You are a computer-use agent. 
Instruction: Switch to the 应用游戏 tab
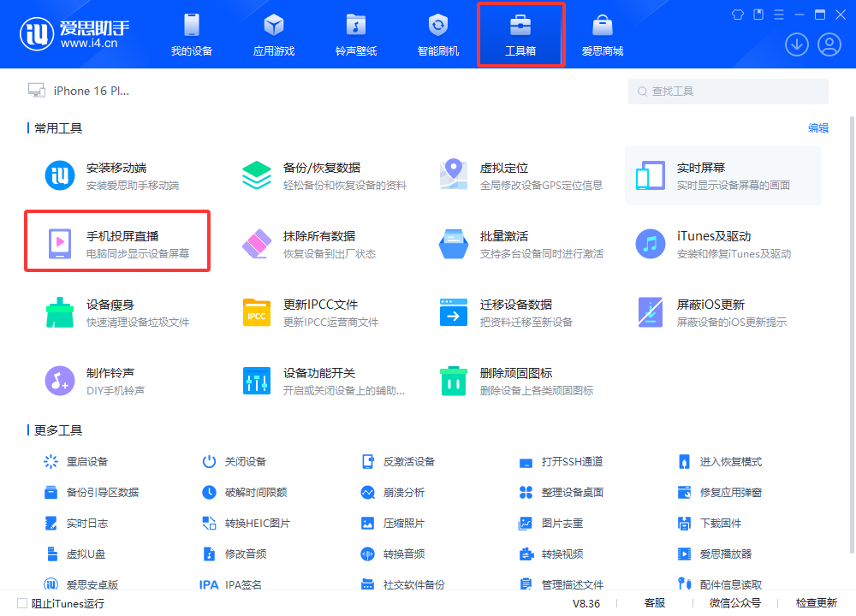(x=272, y=34)
